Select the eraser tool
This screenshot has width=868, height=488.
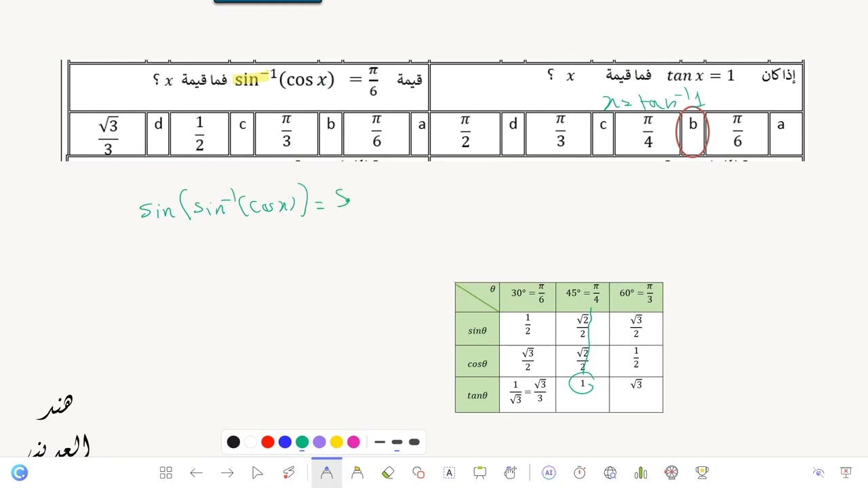pyautogui.click(x=388, y=473)
